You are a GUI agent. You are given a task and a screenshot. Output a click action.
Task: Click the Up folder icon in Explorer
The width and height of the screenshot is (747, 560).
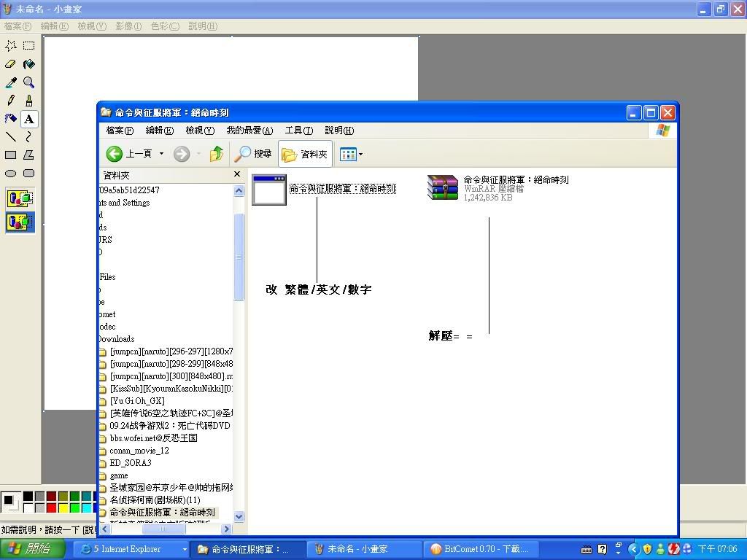coord(217,154)
